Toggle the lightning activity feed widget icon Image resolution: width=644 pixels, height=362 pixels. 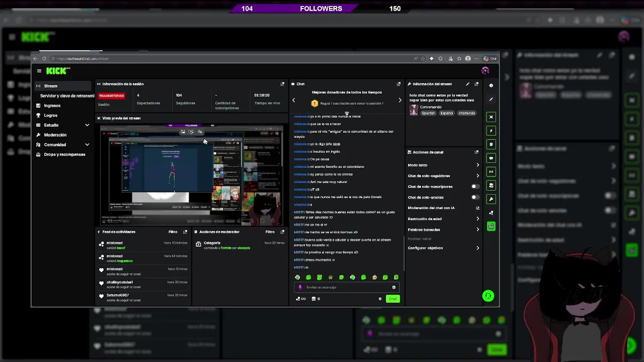[491, 131]
